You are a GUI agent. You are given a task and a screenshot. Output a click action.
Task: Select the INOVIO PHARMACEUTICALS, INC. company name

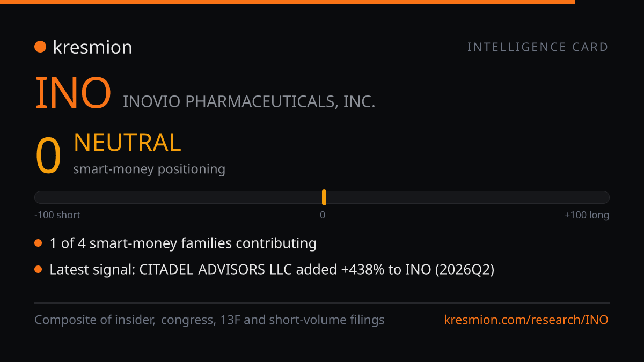(x=249, y=101)
